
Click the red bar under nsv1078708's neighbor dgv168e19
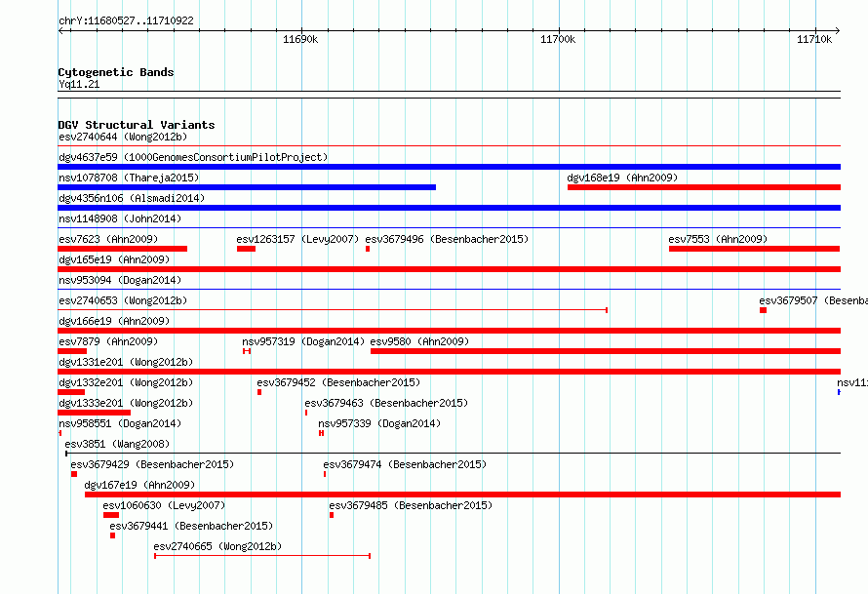pyautogui.click(x=704, y=187)
